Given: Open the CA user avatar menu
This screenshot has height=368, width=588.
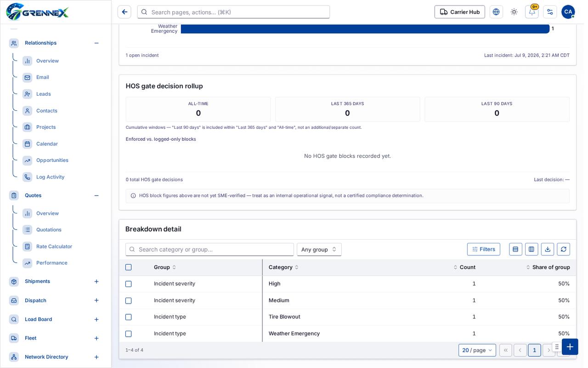Looking at the screenshot, I should (568, 12).
